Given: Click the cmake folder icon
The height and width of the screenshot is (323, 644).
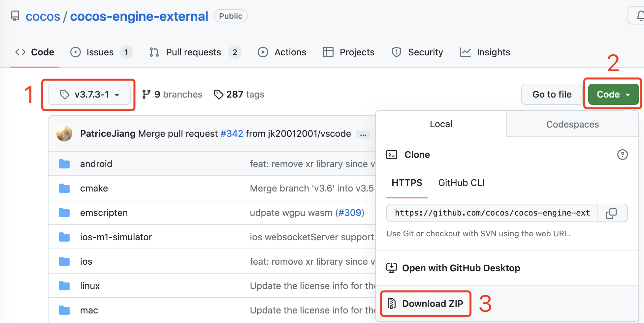Looking at the screenshot, I should 64,188.
